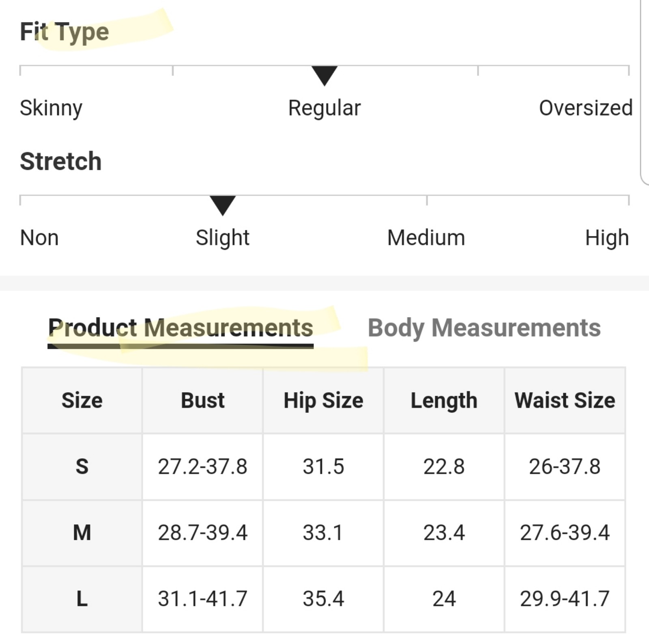
Task: Click the Fit Type triangle marker
Action: point(324,76)
